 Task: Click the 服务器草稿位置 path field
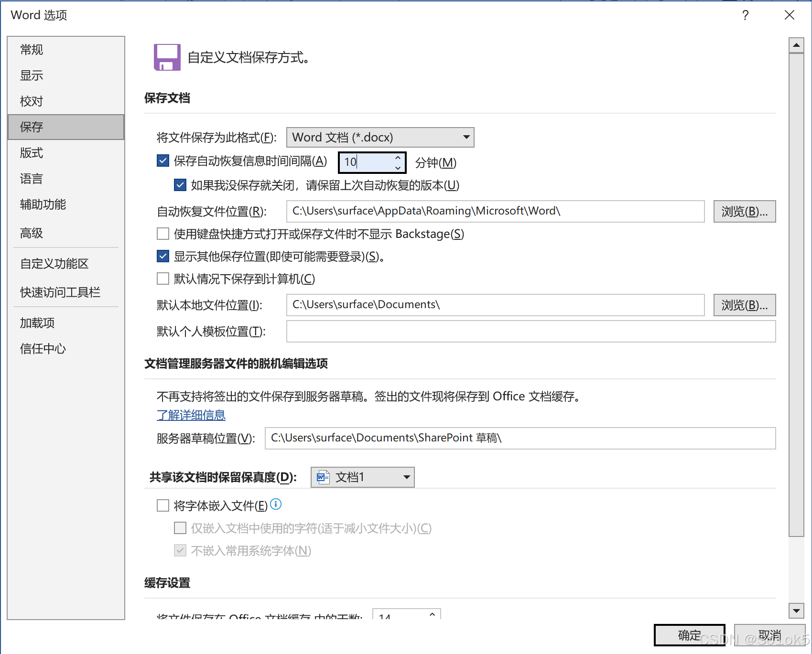[520, 438]
